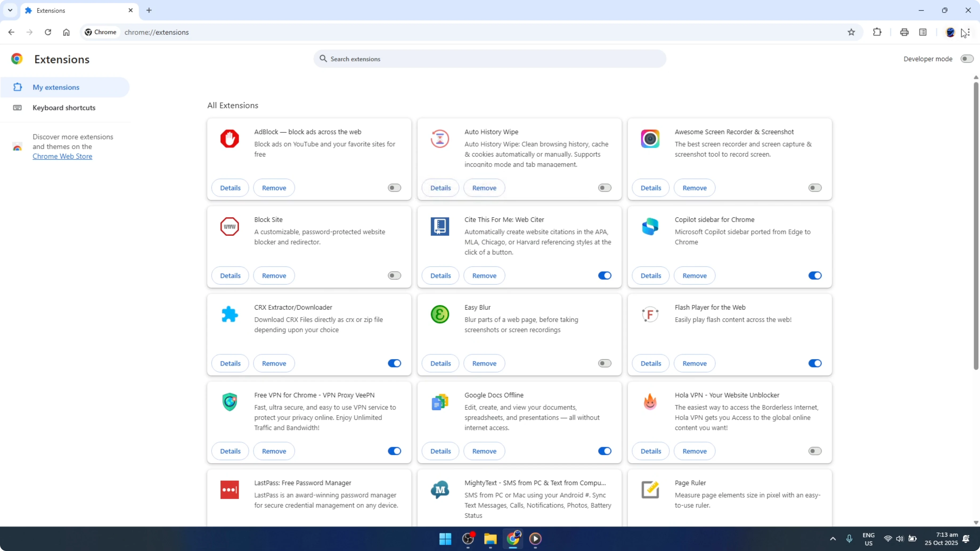This screenshot has height=551, width=980.
Task: Click the LastPass password manager icon
Action: click(230, 490)
